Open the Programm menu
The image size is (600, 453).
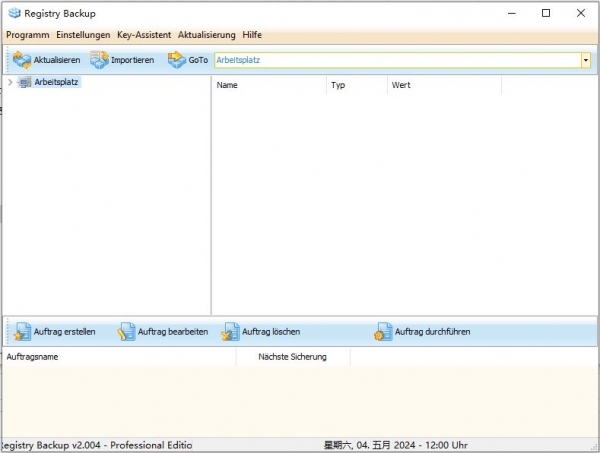[x=27, y=35]
